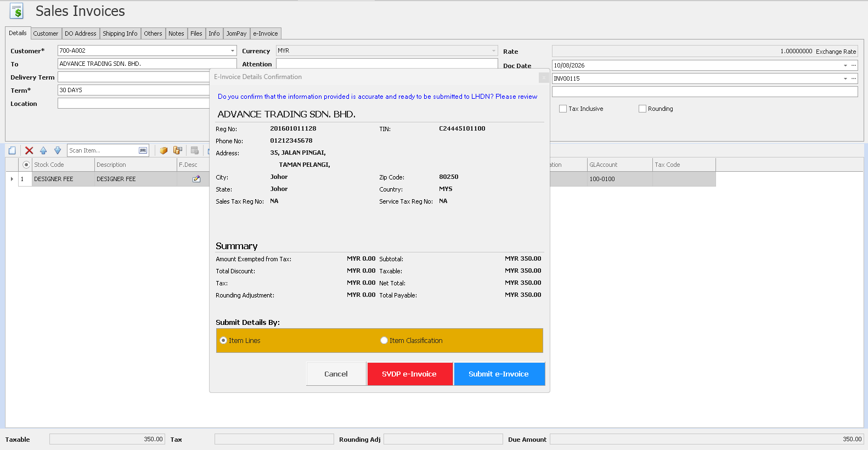The height and width of the screenshot is (450, 868).
Task: Switch to the Customer tab
Action: click(46, 33)
